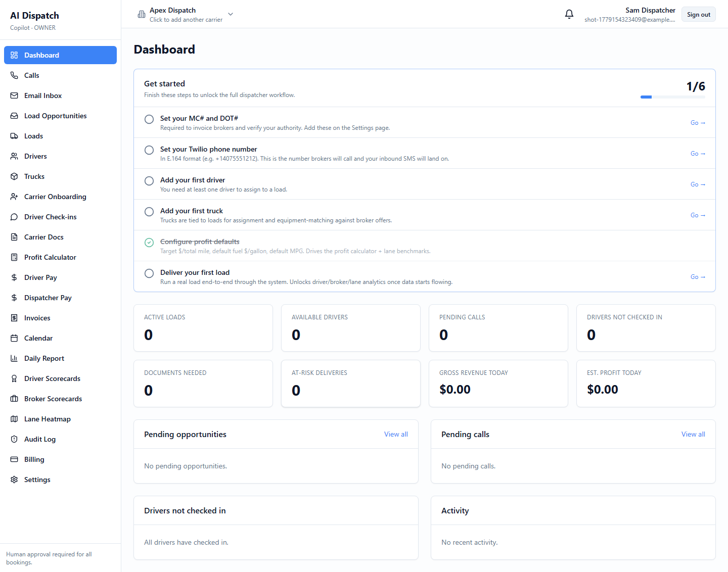Click the Dispatcher Pay dollar icon
This screenshot has height=572, width=728.
(14, 298)
